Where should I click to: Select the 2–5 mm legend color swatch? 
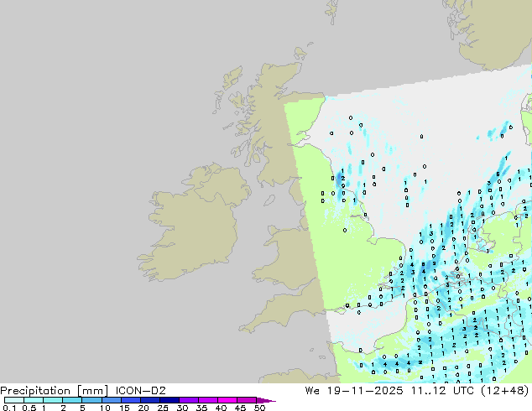73,400
